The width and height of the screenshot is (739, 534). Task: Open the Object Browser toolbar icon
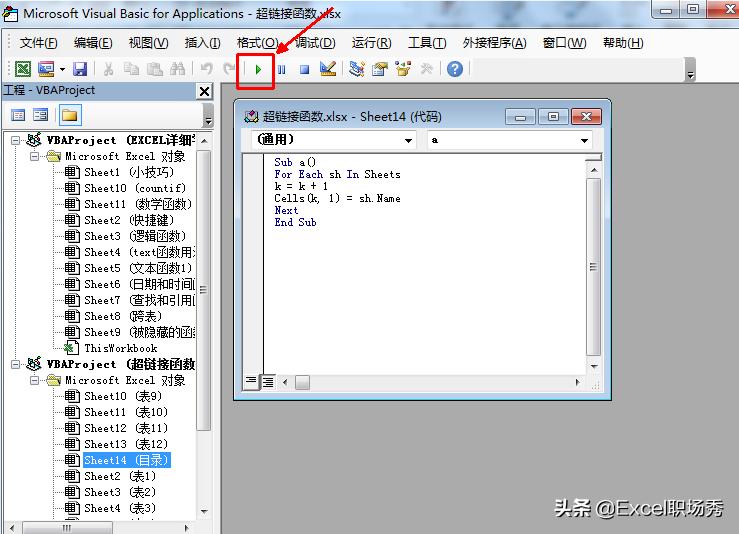403,69
